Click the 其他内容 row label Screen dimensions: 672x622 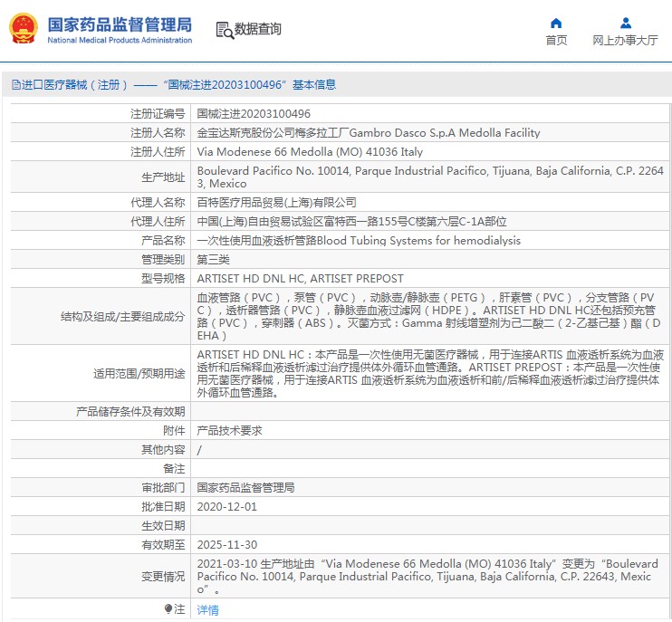163,449
